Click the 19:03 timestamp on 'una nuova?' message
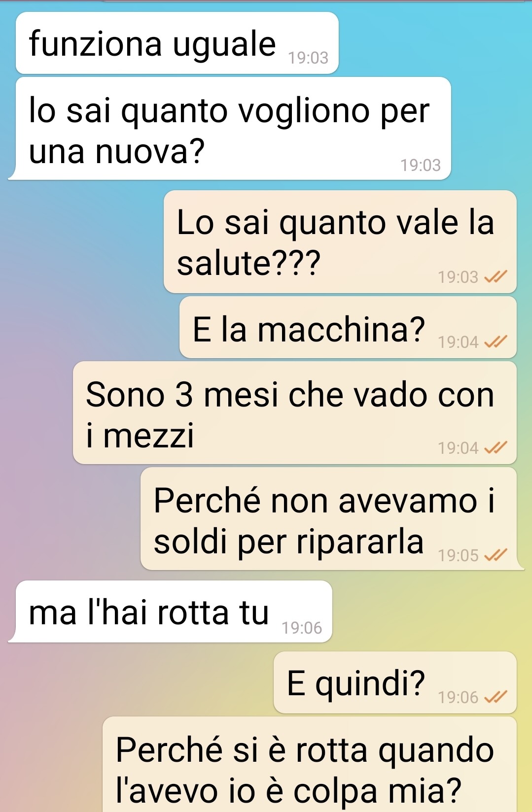 (421, 165)
